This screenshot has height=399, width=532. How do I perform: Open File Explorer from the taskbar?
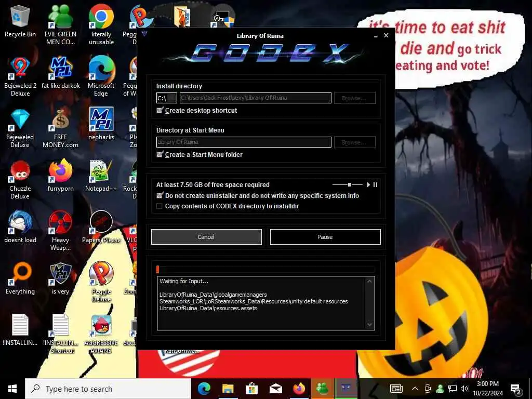tap(228, 389)
